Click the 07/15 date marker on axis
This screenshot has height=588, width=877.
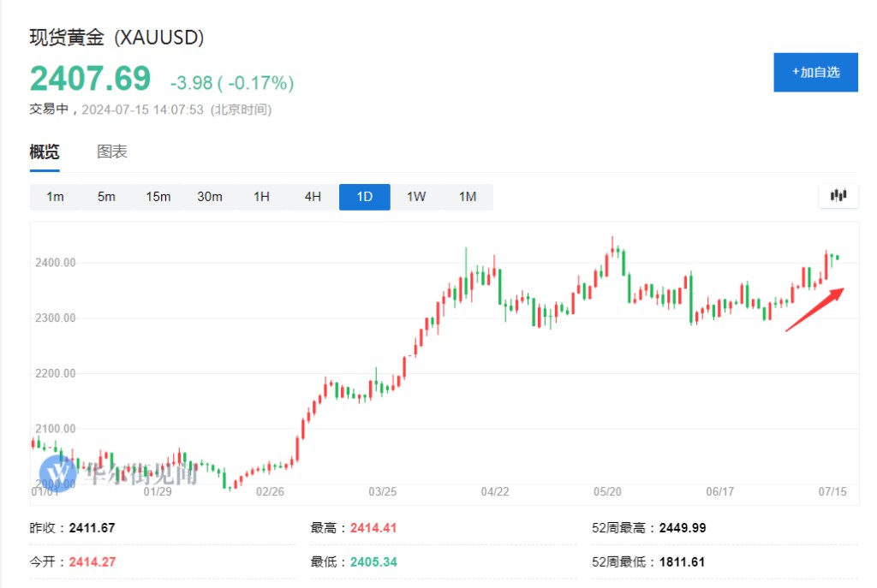click(x=832, y=492)
